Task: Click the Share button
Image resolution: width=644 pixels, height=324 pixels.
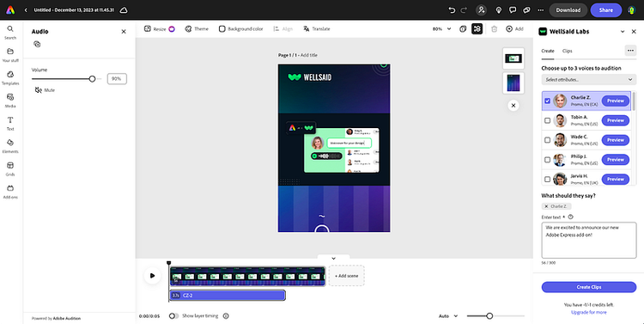Action: pos(606,9)
